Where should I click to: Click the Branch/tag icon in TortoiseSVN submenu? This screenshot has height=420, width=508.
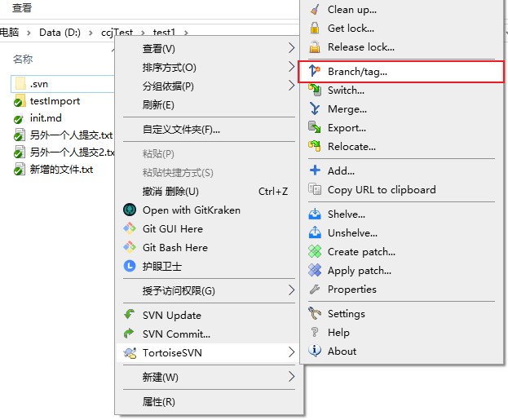pyautogui.click(x=315, y=72)
